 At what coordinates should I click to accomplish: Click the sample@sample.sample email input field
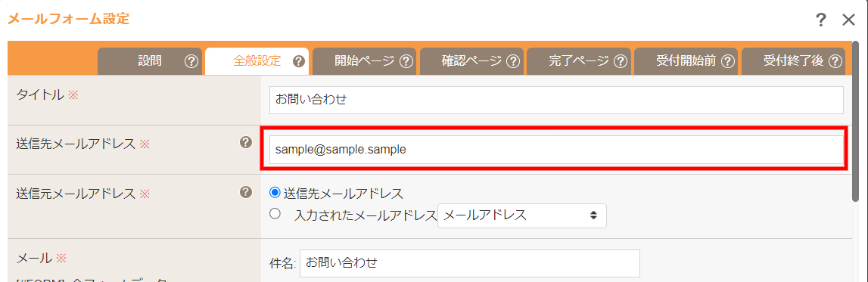[x=556, y=150]
